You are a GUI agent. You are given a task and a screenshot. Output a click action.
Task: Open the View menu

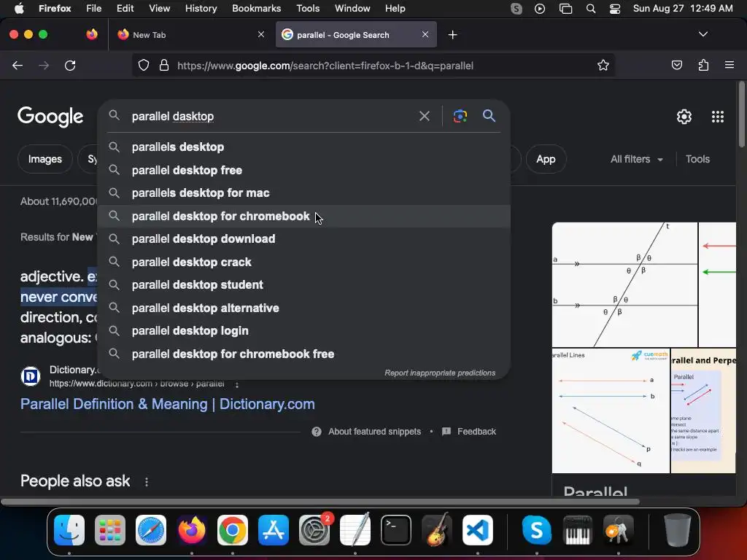(x=159, y=9)
